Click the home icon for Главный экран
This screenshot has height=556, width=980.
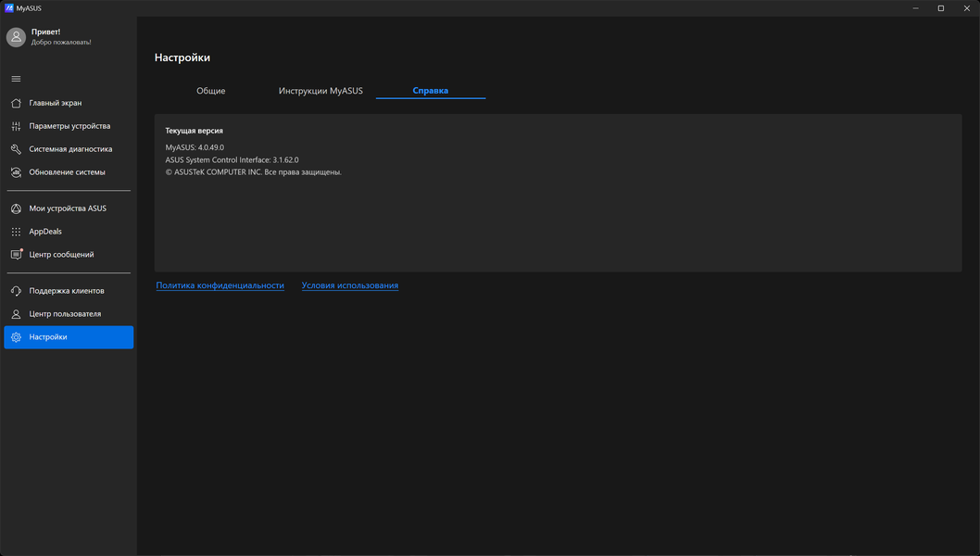(x=17, y=103)
